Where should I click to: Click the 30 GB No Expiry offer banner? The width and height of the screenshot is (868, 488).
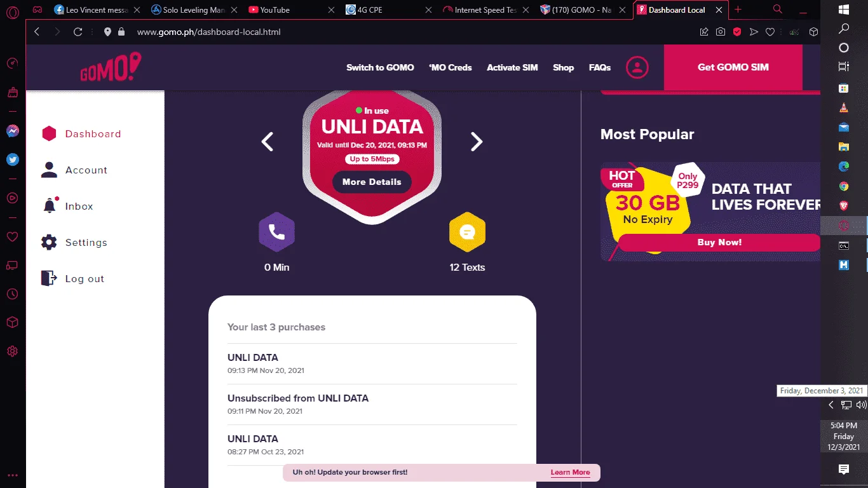coord(710,211)
